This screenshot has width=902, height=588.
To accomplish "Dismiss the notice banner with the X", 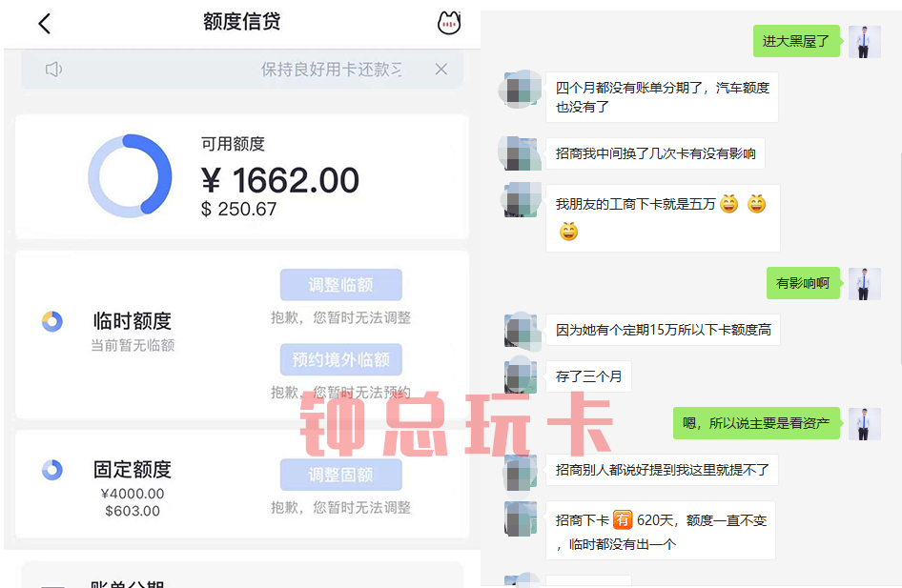I will click(441, 70).
